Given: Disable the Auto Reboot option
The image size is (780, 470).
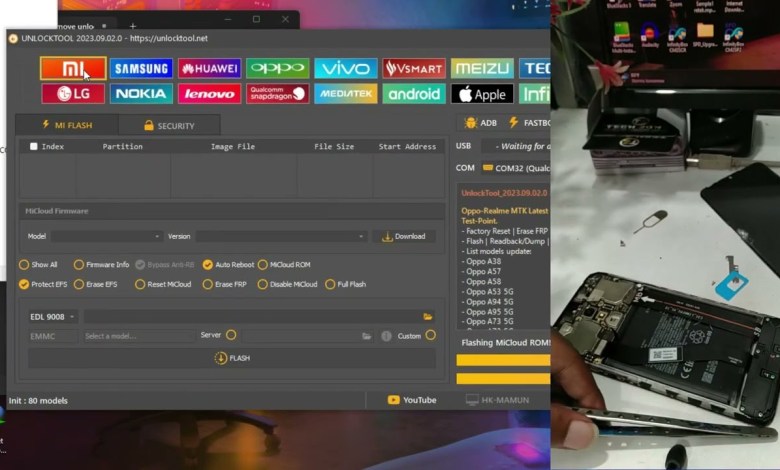Looking at the screenshot, I should (207, 265).
